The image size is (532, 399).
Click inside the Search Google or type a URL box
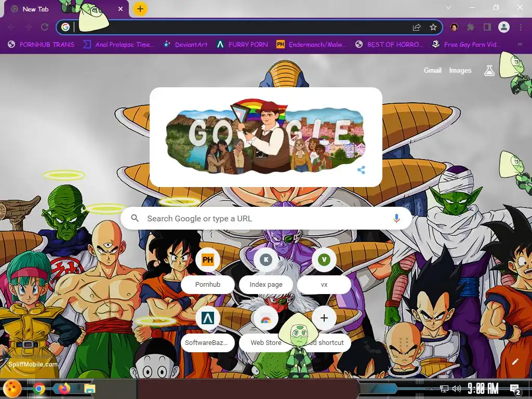pos(267,219)
